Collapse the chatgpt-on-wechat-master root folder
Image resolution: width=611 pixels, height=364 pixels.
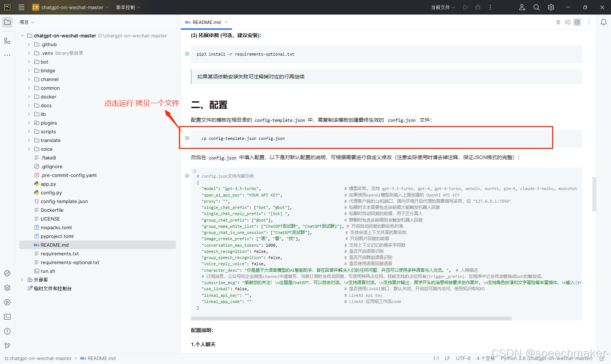coord(22,36)
